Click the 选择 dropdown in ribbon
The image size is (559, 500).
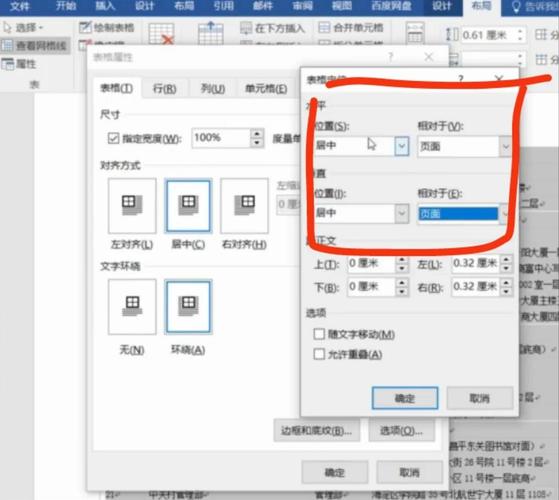[x=23, y=27]
